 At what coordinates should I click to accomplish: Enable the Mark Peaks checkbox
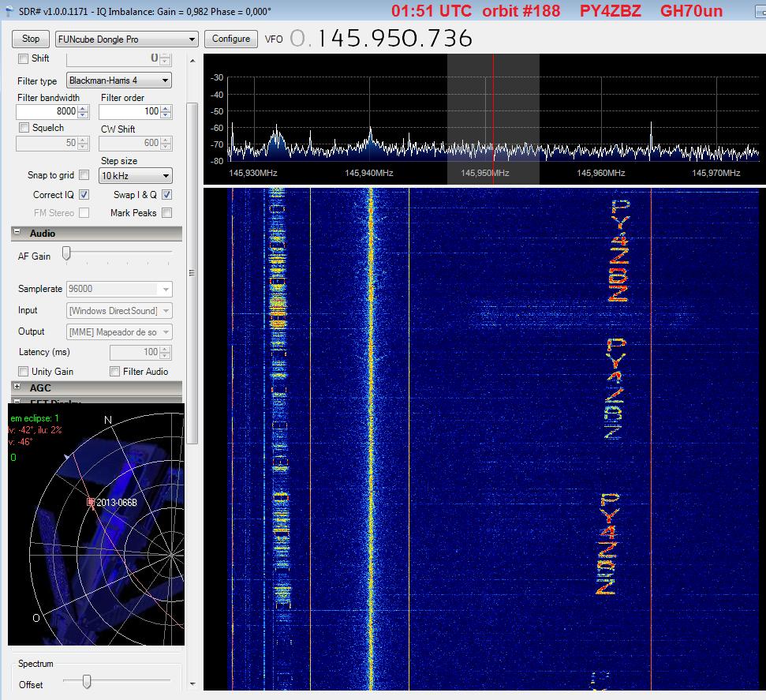click(166, 213)
